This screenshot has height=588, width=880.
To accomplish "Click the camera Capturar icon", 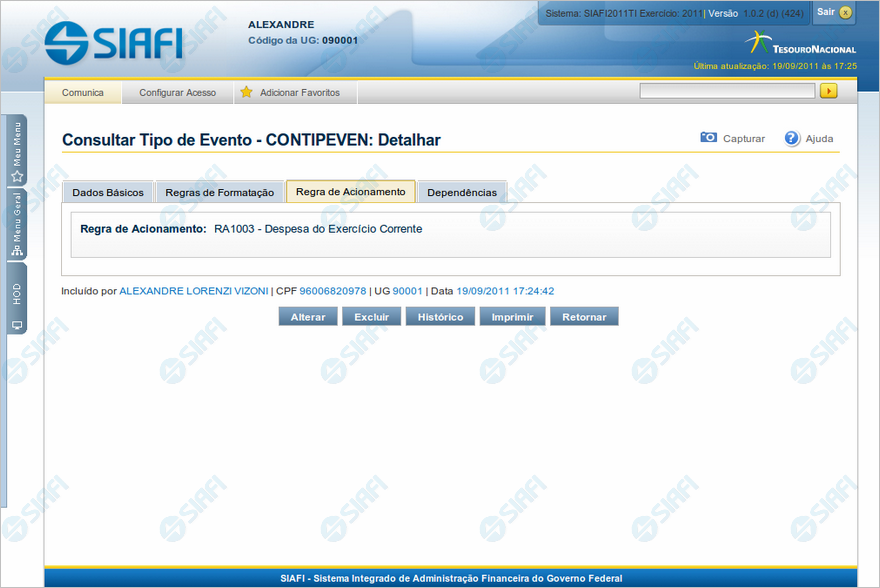I will 709,138.
